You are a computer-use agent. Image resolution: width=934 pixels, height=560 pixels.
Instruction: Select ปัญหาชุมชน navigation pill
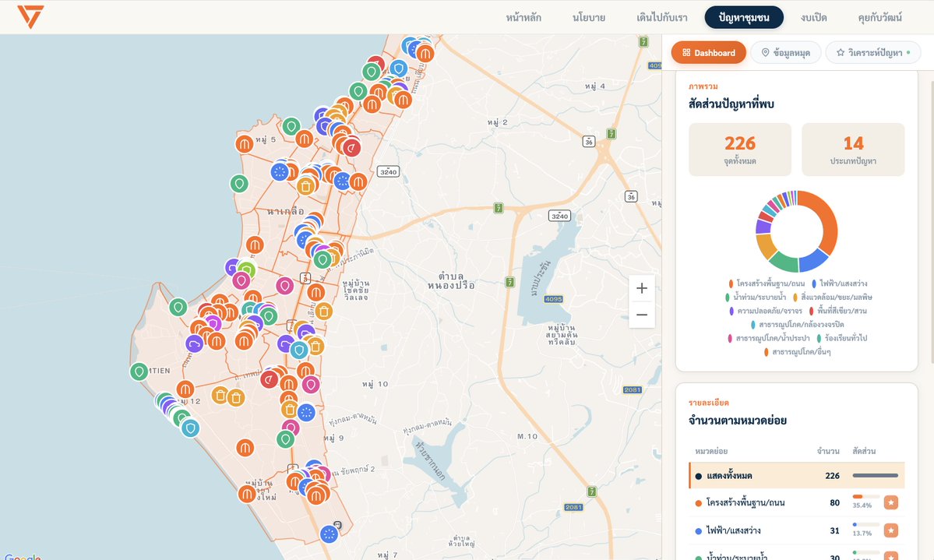[744, 17]
